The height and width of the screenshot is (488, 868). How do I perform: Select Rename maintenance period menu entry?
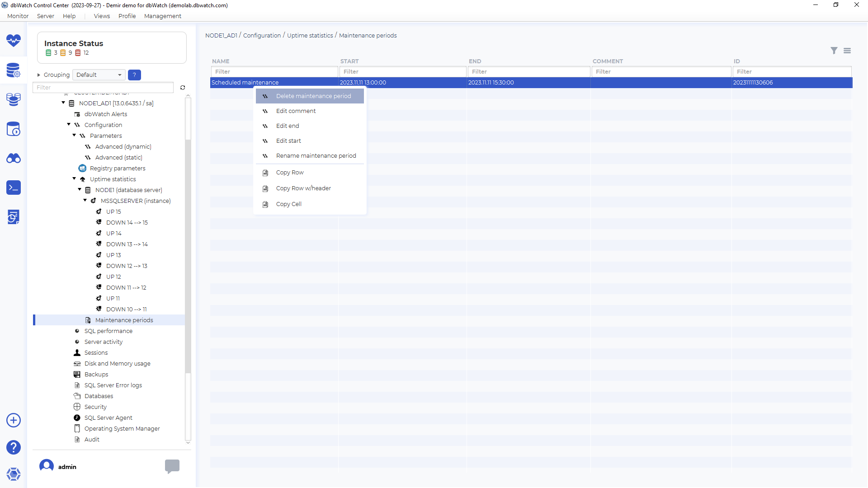click(310, 156)
